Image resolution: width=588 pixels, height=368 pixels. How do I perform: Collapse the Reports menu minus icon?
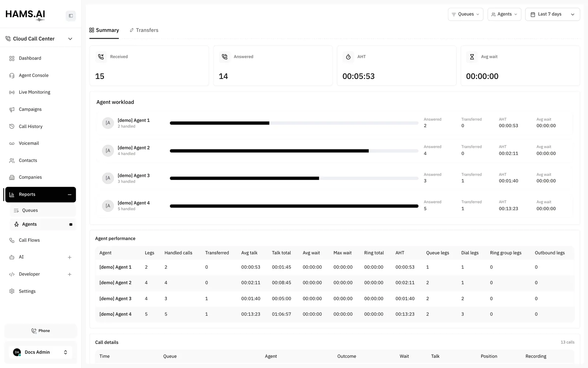tap(69, 195)
